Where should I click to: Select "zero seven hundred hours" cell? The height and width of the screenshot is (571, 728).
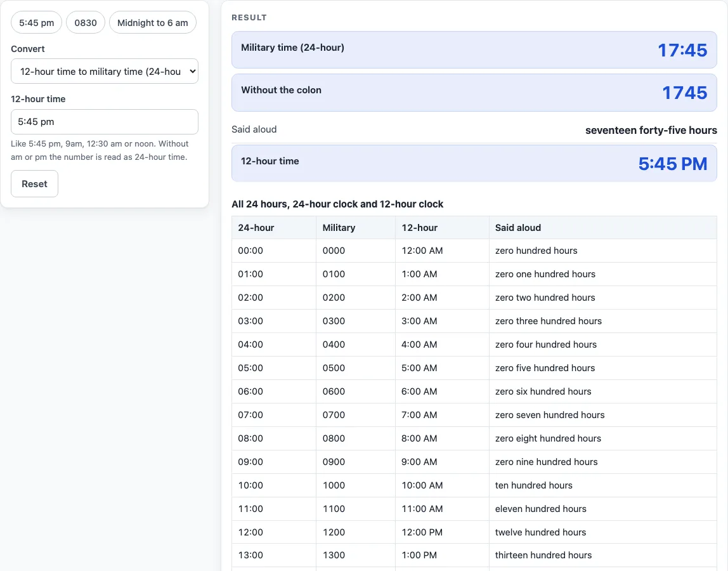pyautogui.click(x=602, y=415)
